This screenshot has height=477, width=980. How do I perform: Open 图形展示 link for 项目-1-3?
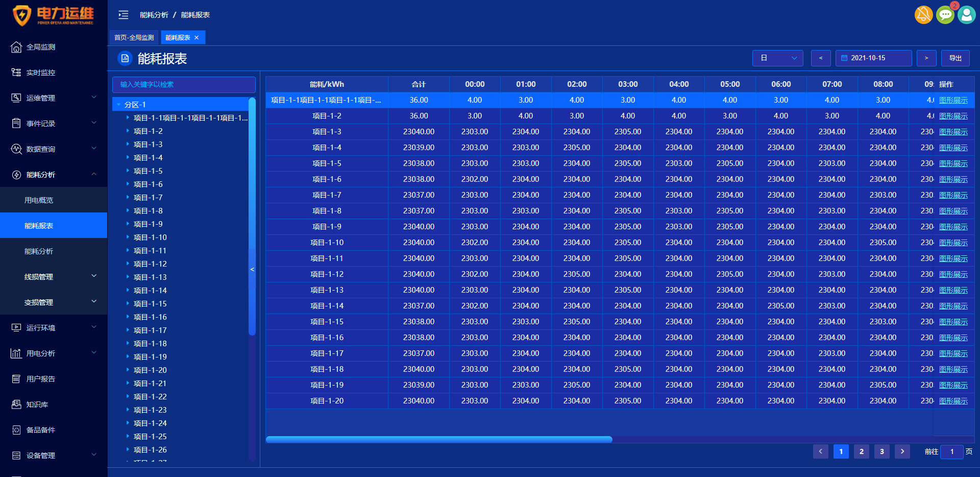(x=953, y=132)
